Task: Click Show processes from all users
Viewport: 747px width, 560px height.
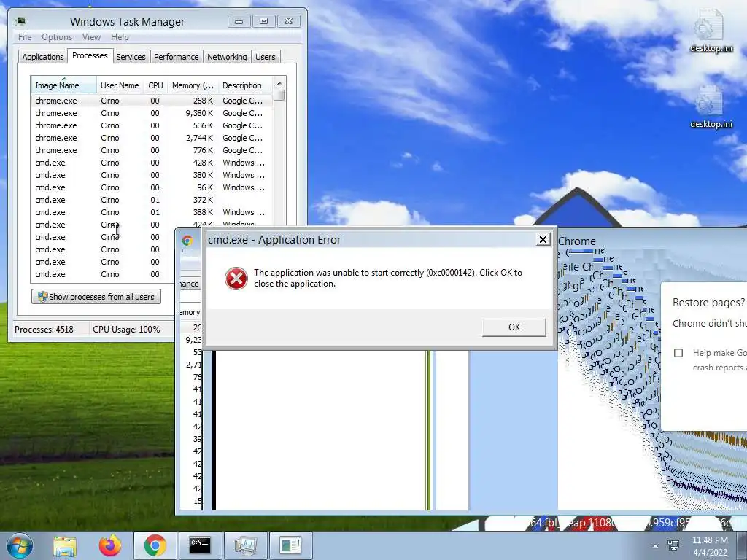Action: [96, 297]
